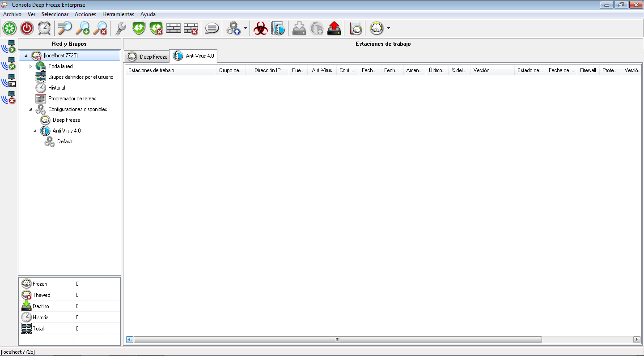The width and height of the screenshot is (644, 356).
Task: Click the green restart icon in toolbar
Action: click(9, 28)
